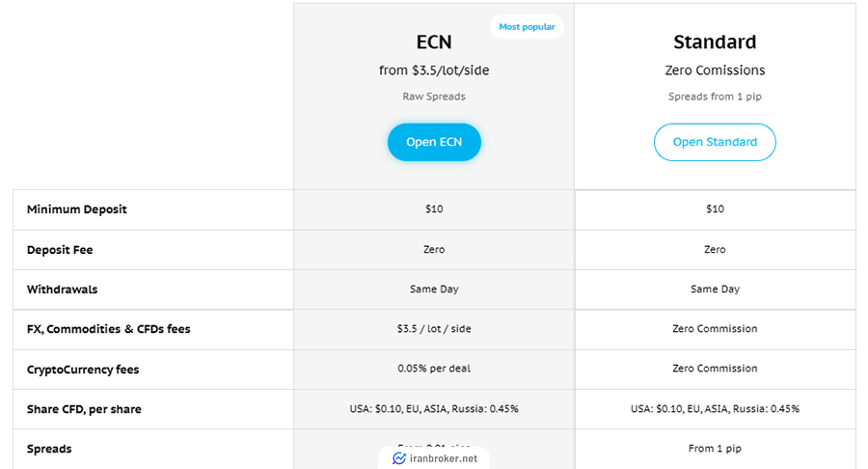The height and width of the screenshot is (469, 868).
Task: Click Standard's Same Day withdrawals cell
Action: (x=715, y=290)
